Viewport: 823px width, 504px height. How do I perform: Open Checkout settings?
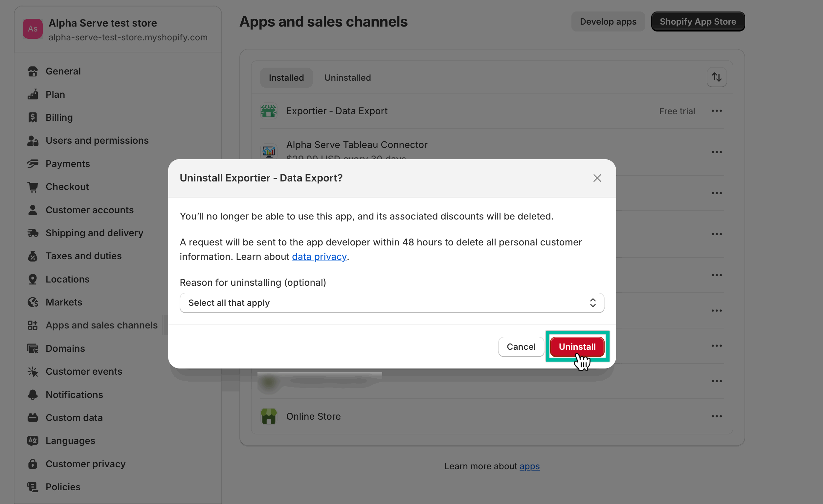tap(67, 187)
